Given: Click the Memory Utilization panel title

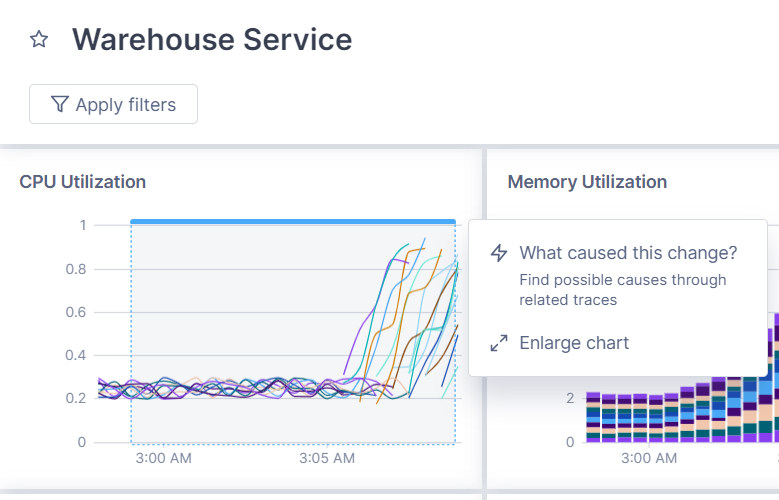Looking at the screenshot, I should click(587, 182).
